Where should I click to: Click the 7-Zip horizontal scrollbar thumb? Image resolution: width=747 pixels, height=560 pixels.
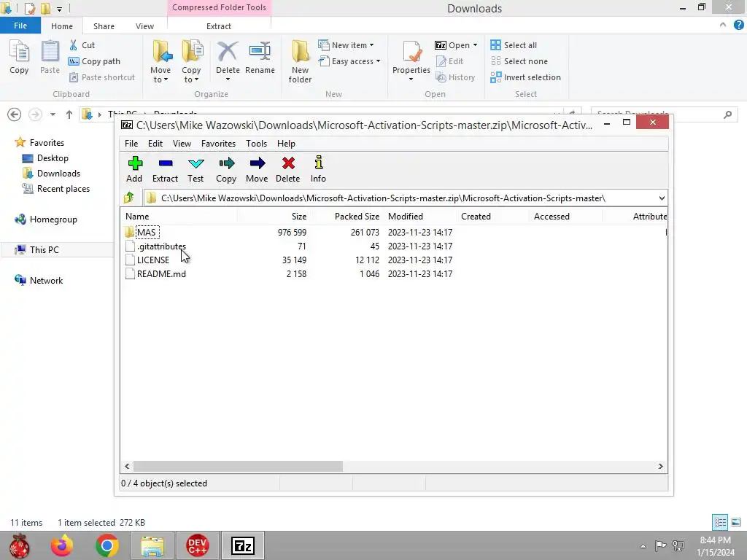click(x=238, y=466)
